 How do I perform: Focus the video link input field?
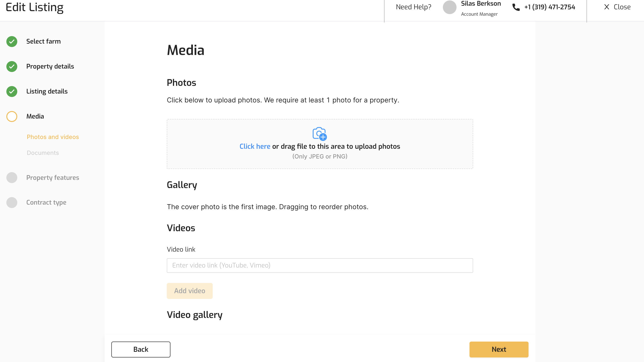click(320, 265)
